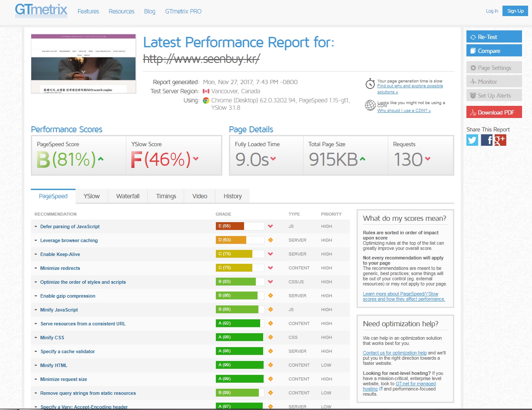Share report via Google Plus icon
The height and width of the screenshot is (410, 532).
click(501, 140)
